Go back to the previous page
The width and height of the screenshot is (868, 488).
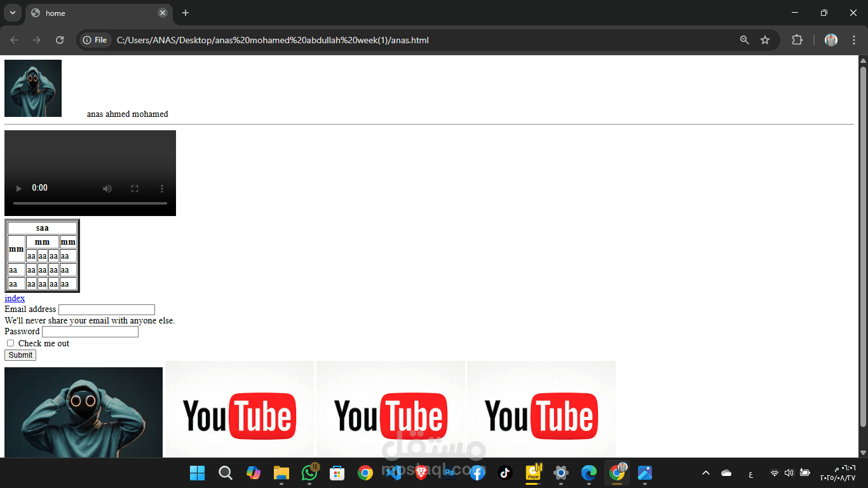[15, 40]
